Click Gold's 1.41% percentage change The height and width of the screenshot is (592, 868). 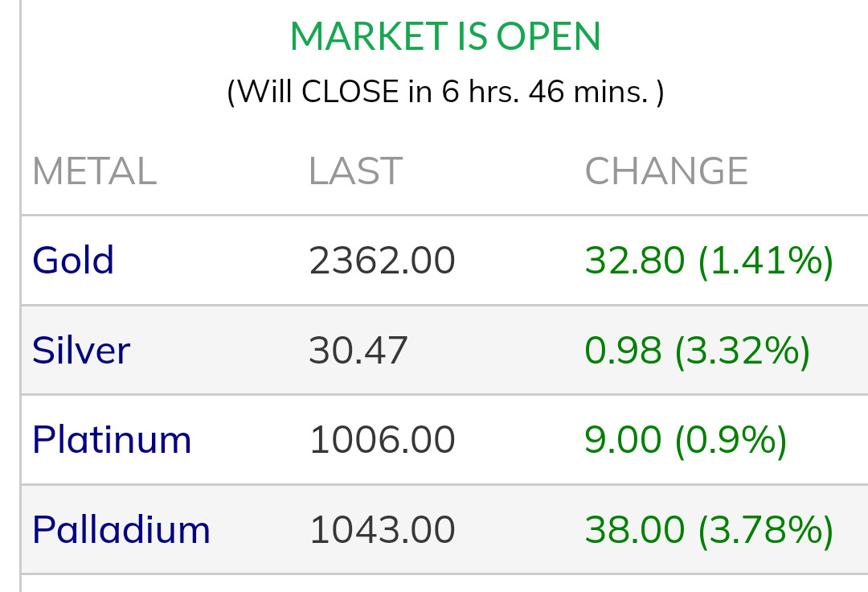(x=766, y=261)
